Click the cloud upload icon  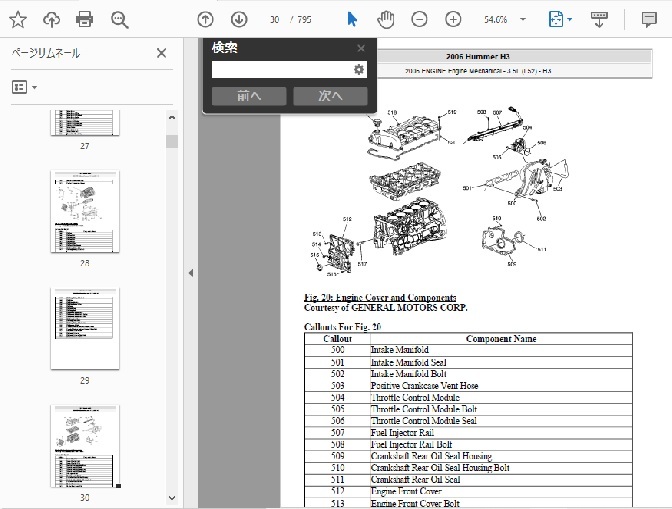(x=51, y=19)
